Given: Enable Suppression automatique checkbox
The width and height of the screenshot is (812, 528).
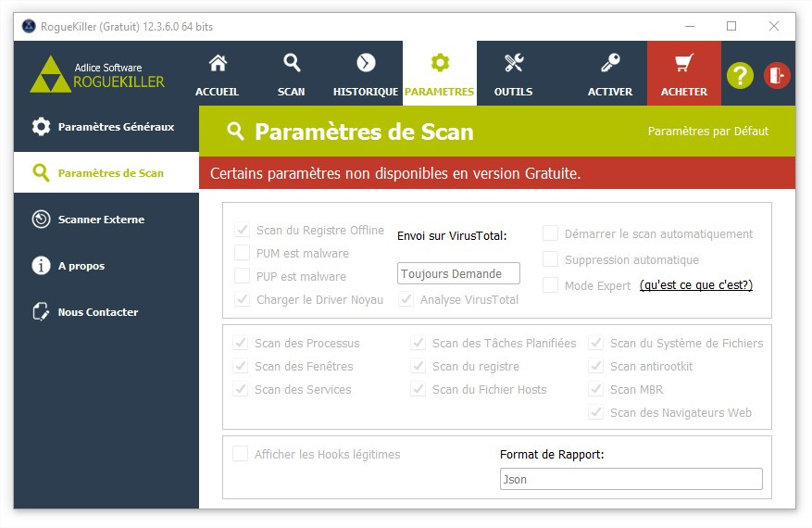Looking at the screenshot, I should click(550, 259).
